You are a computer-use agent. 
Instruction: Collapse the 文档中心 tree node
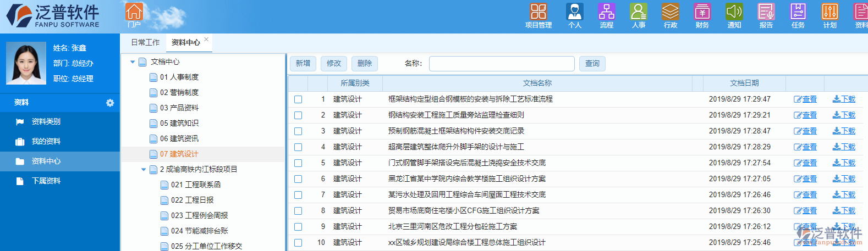(x=133, y=62)
